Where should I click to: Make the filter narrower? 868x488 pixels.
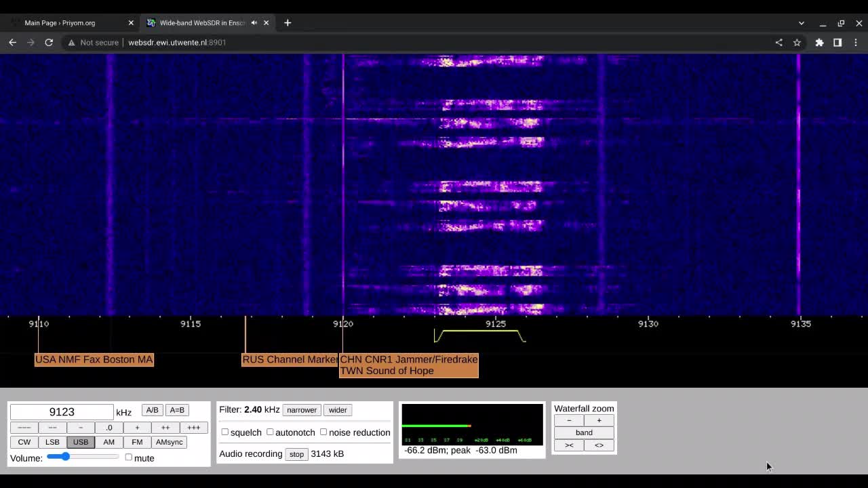pyautogui.click(x=301, y=410)
